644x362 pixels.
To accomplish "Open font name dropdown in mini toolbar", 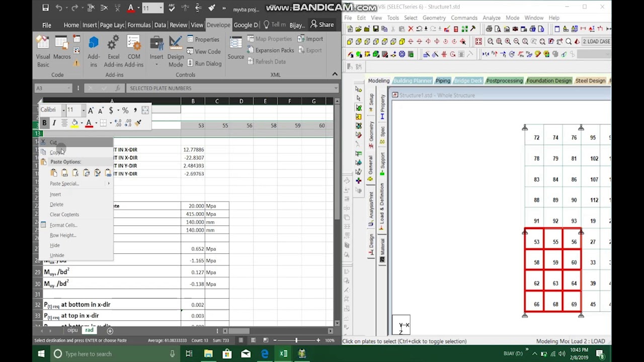I will click(63, 110).
